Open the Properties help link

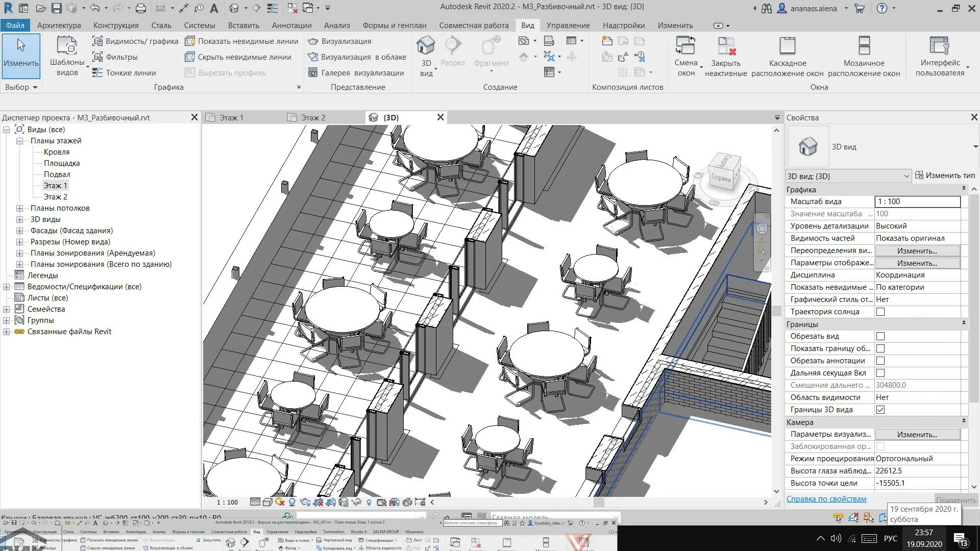click(826, 499)
